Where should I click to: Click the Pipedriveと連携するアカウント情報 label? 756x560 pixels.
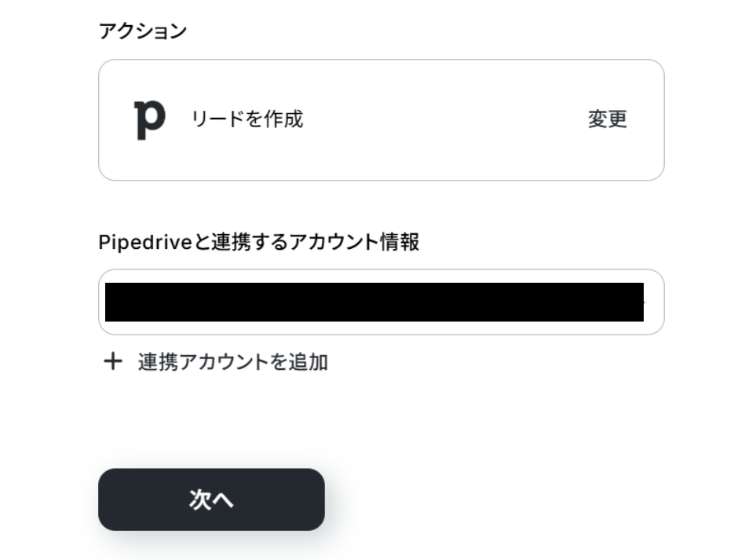258,243
